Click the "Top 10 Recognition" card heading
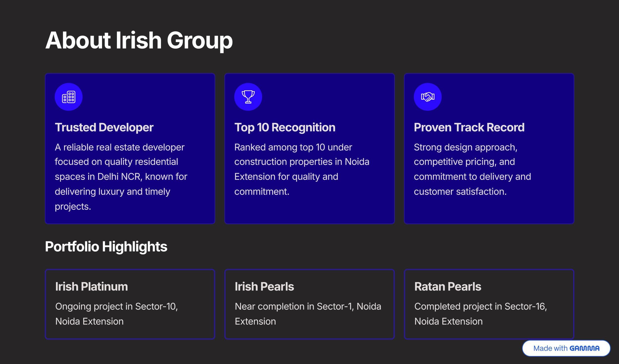Image resolution: width=619 pixels, height=364 pixels. tap(285, 127)
